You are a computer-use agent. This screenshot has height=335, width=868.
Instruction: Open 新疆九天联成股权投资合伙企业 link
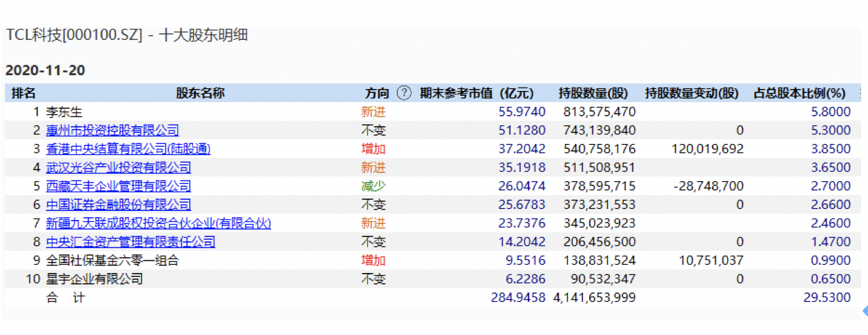[x=158, y=223]
